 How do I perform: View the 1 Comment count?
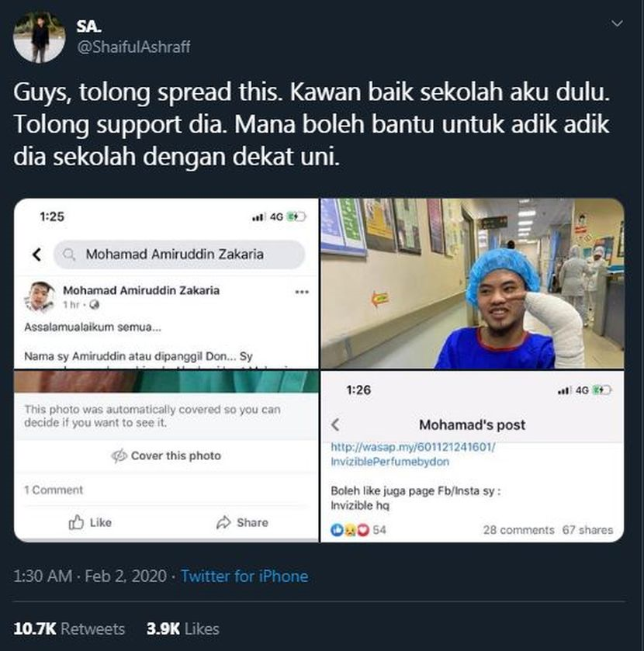tap(54, 490)
